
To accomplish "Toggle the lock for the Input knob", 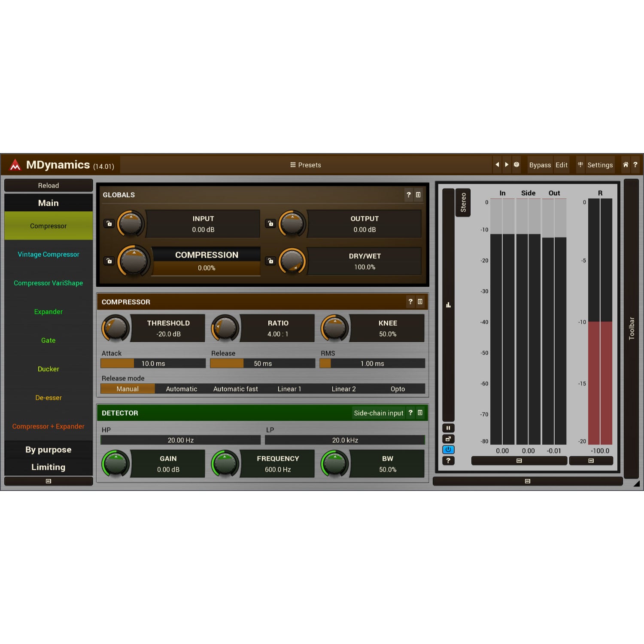I will (x=109, y=224).
